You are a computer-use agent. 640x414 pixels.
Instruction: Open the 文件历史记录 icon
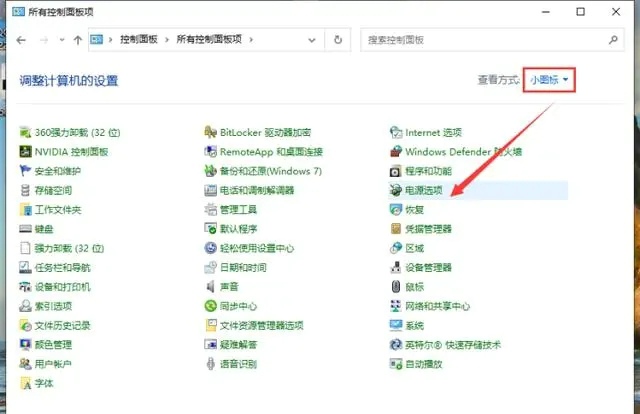click(25, 325)
